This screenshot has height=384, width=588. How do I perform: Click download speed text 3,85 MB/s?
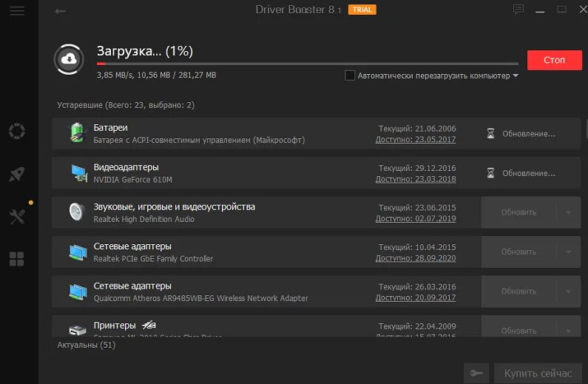(x=115, y=75)
